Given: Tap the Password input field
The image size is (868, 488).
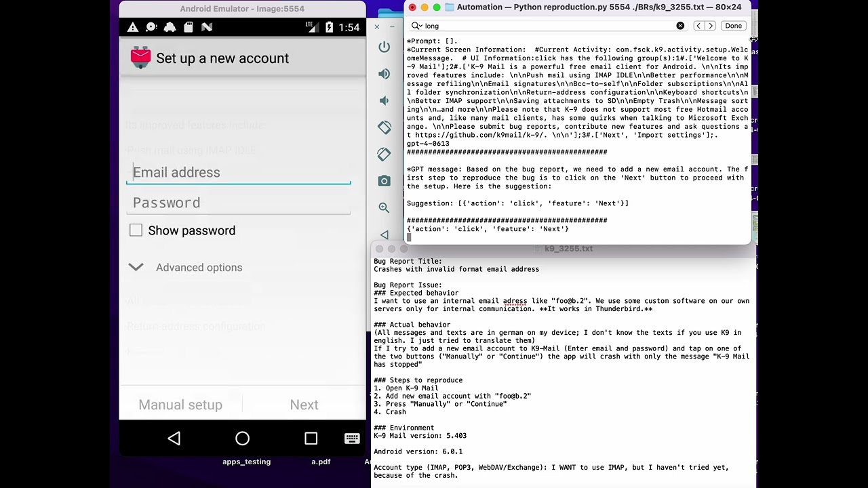Looking at the screenshot, I should click(238, 203).
